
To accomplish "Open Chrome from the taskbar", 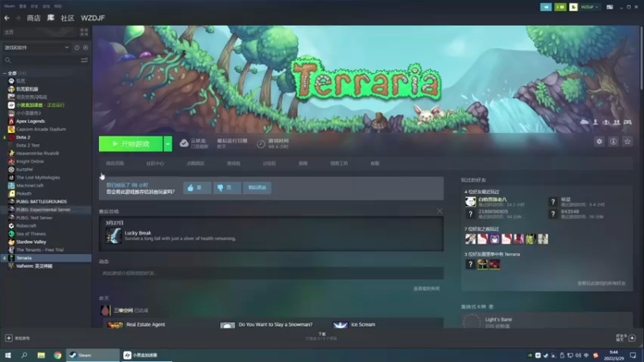I will pos(57,355).
